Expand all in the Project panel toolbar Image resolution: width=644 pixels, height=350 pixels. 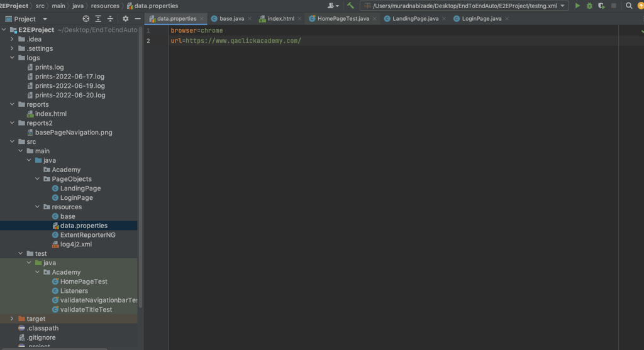coord(97,19)
